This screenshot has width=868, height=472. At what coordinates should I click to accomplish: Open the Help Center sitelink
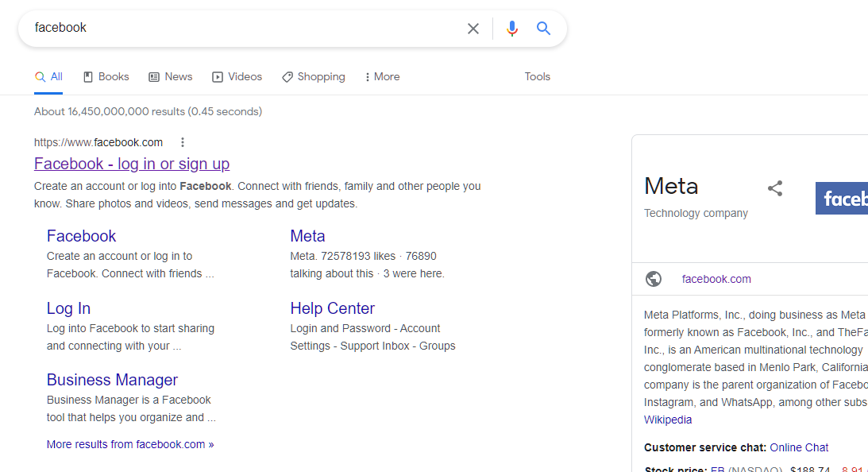[x=332, y=308]
